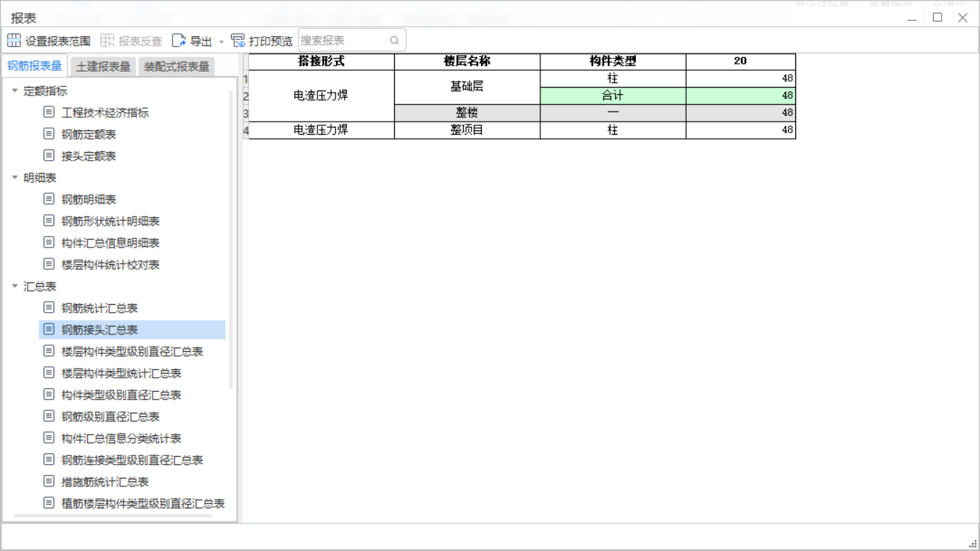Click document icon beside 钢筋形状统计明细表

[49, 221]
